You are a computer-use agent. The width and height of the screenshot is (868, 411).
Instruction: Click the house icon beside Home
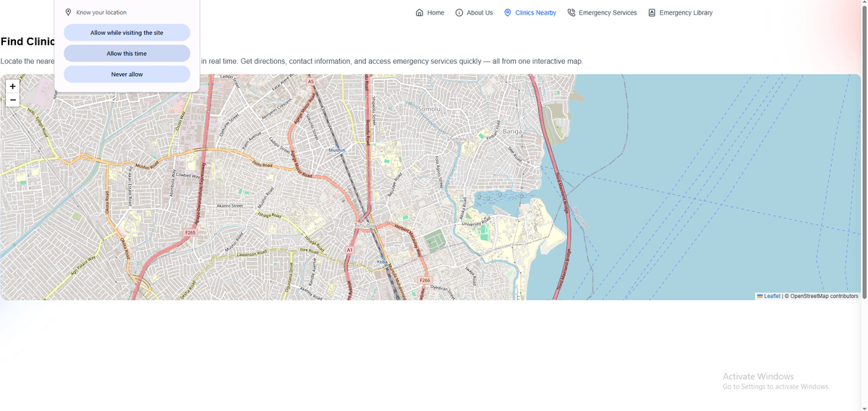click(420, 12)
